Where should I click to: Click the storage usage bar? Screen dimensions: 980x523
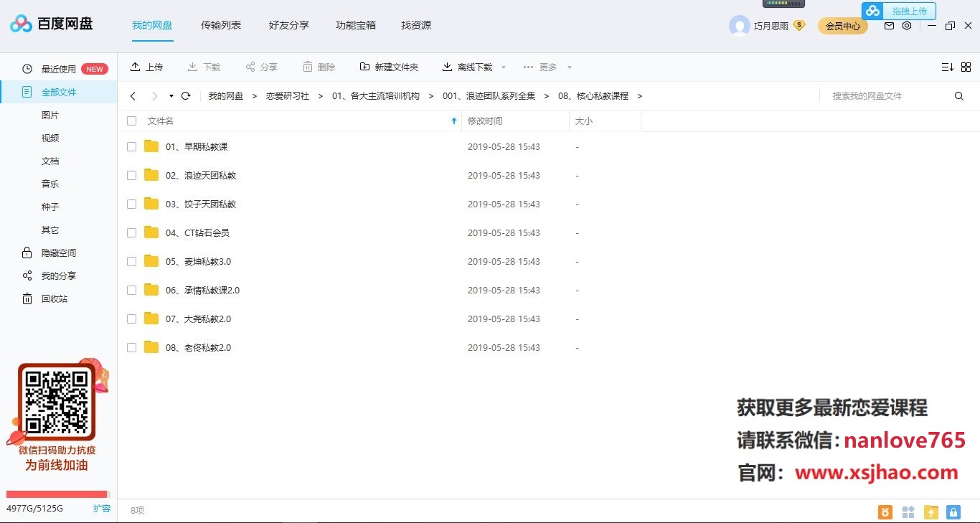point(57,494)
